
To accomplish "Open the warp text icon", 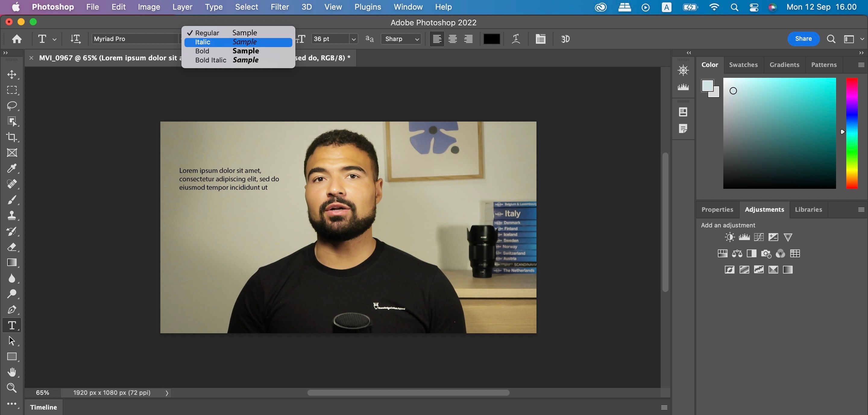I will 516,39.
